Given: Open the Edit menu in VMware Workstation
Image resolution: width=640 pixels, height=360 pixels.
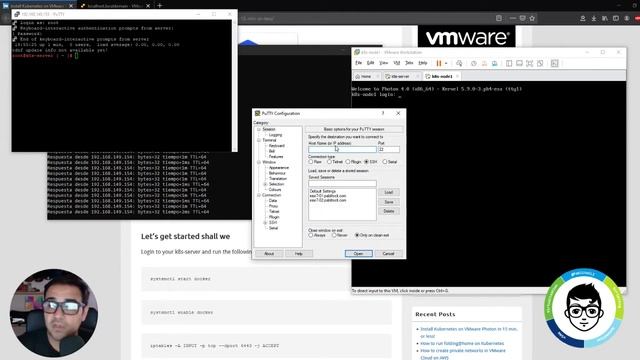Looking at the screenshot, I should [371, 63].
